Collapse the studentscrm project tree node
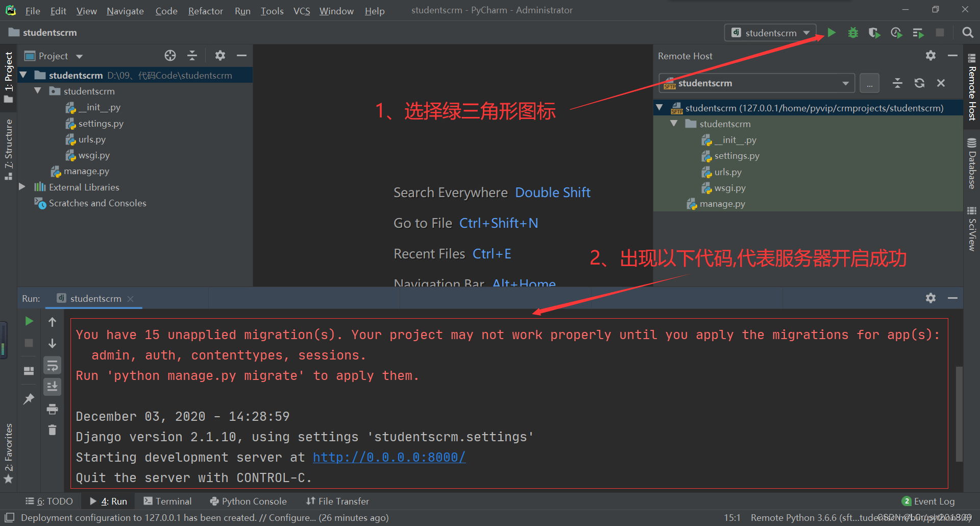The width and height of the screenshot is (980, 526). (23, 75)
